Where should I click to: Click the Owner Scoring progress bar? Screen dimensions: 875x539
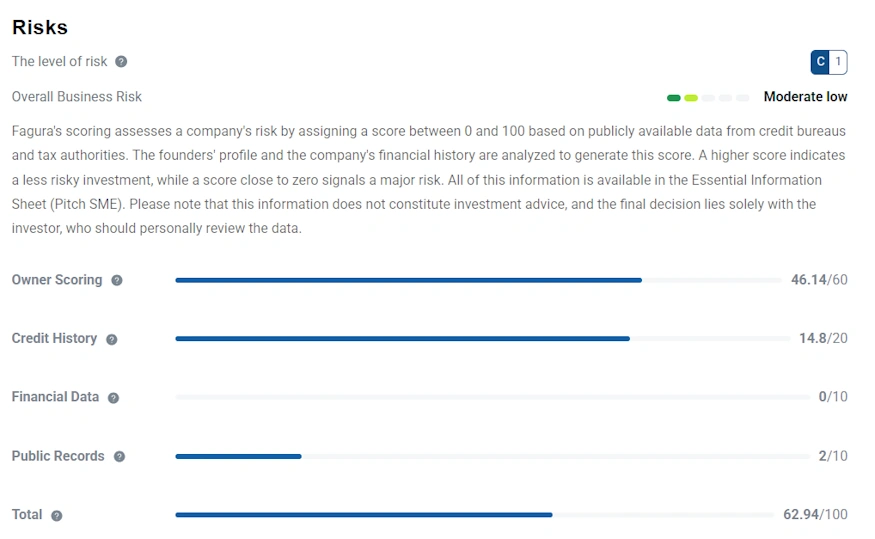coord(478,281)
